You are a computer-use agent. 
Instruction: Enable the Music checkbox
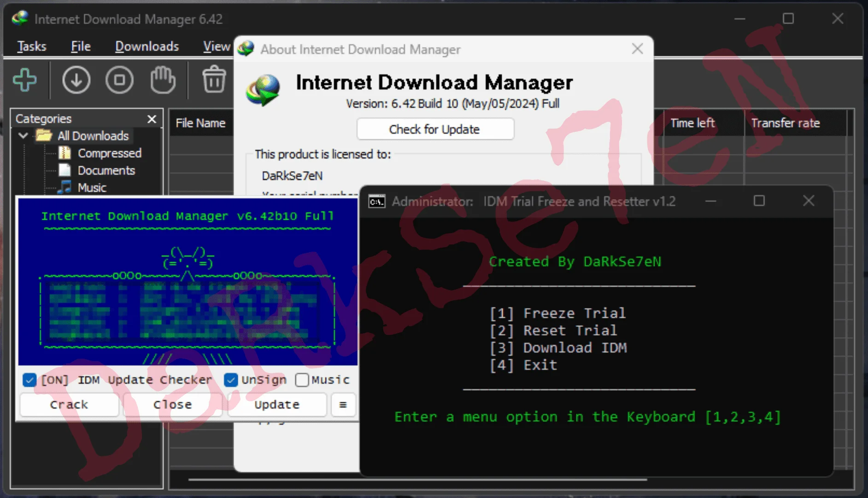(302, 380)
